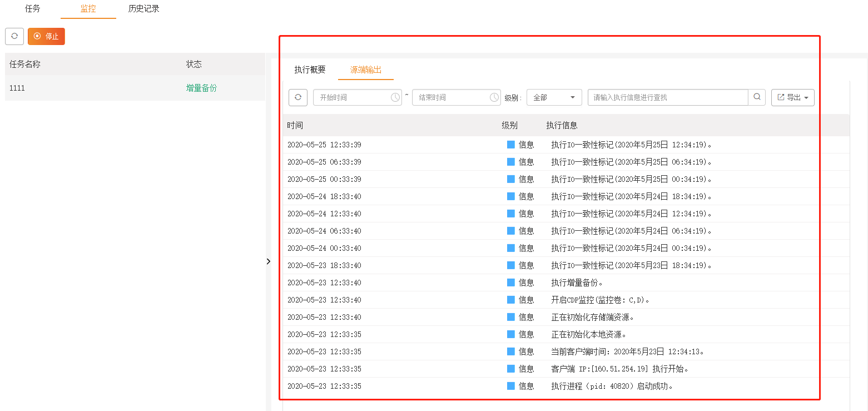868x411 pixels.
Task: Click the clock icon in 结束时间 field
Action: tap(494, 97)
